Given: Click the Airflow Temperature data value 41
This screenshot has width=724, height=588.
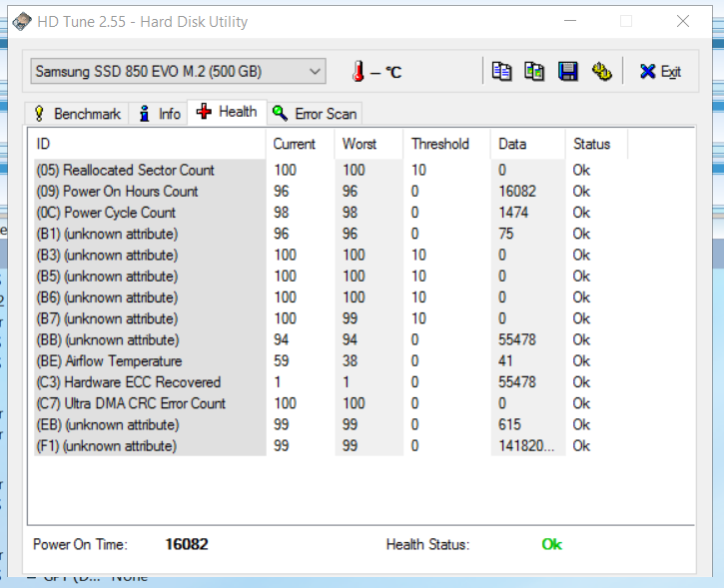Looking at the screenshot, I should [x=505, y=361].
